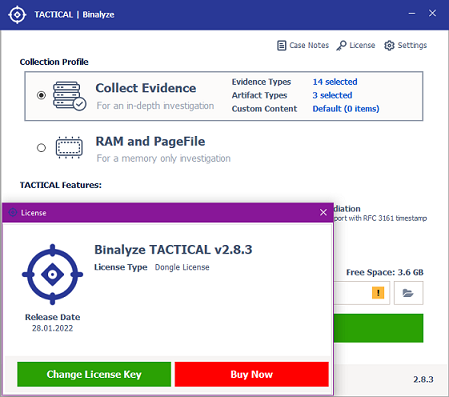The height and width of the screenshot is (397, 449).
Task: Click the Custom Content label
Action: point(264,109)
